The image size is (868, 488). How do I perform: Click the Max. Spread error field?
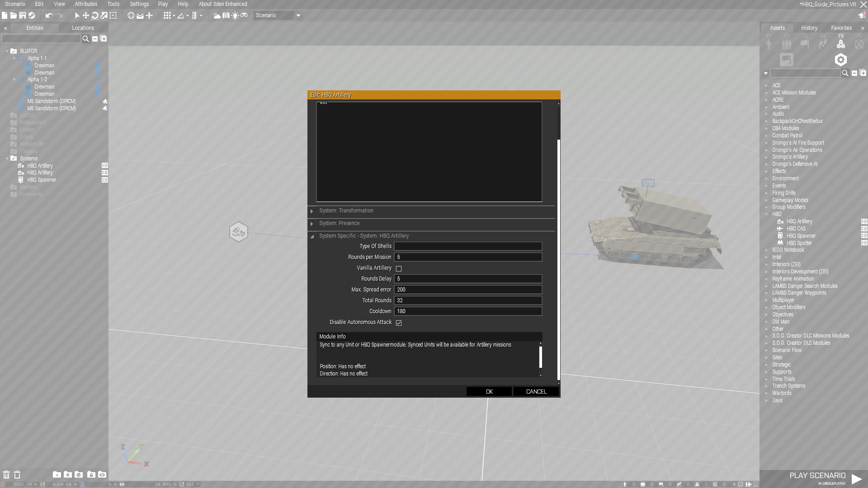[x=468, y=290]
